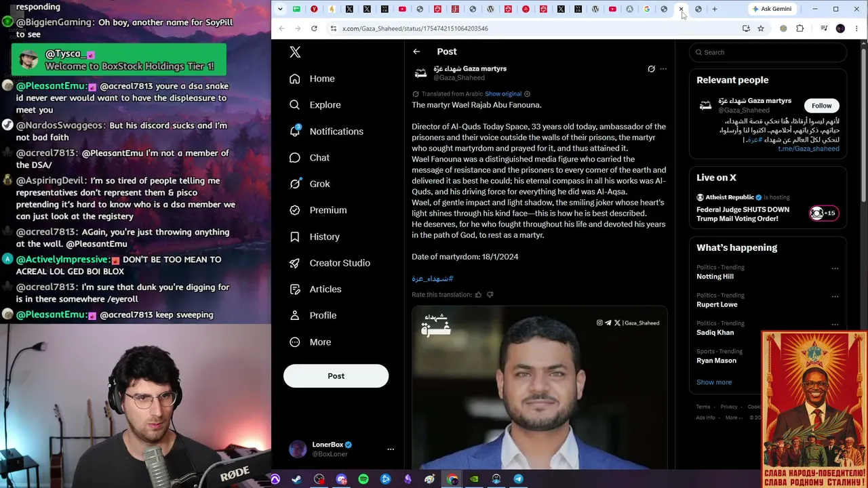Go back using the Post back arrow
The image size is (868, 488).
pos(416,52)
